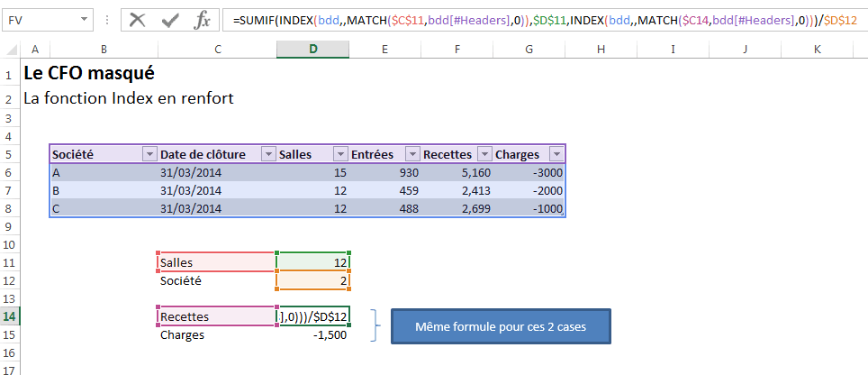Open Date de clôture filter dropdown

pyautogui.click(x=267, y=154)
